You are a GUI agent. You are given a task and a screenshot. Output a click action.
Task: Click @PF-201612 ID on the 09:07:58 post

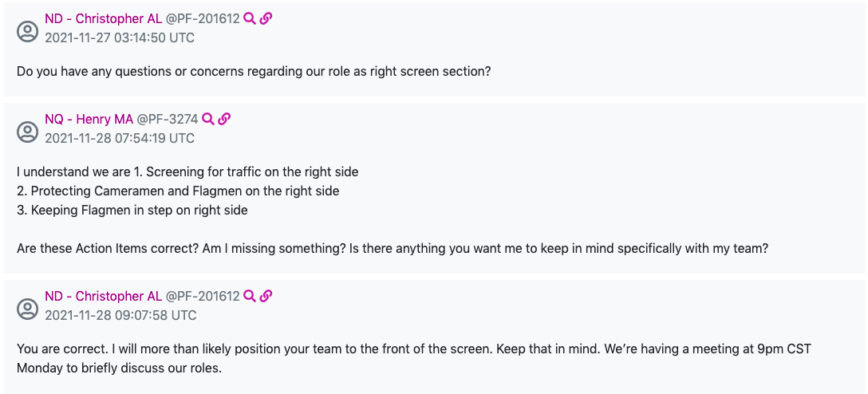pyautogui.click(x=202, y=296)
